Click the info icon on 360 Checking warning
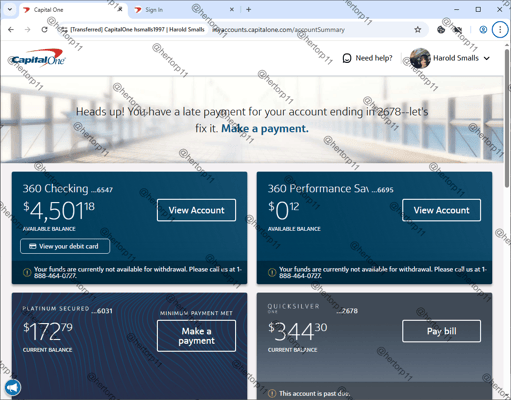511x400 pixels. (27, 273)
